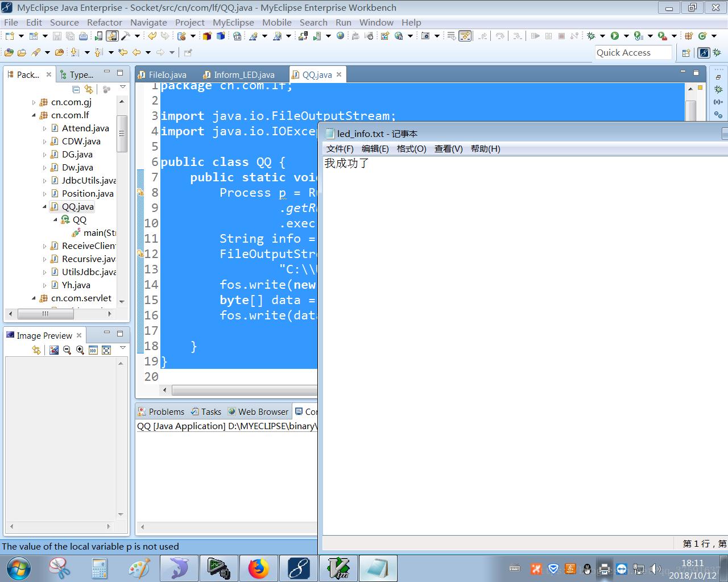Click the Print icon in toolbar
This screenshot has height=582, width=728.
click(x=83, y=36)
